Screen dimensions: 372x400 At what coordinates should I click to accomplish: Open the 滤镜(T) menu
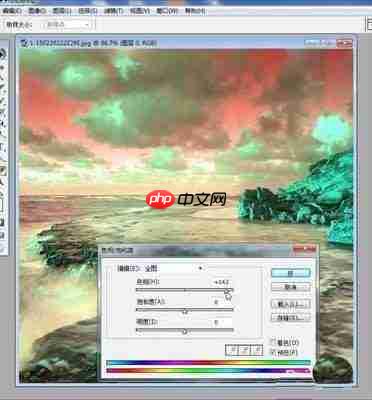(114, 11)
